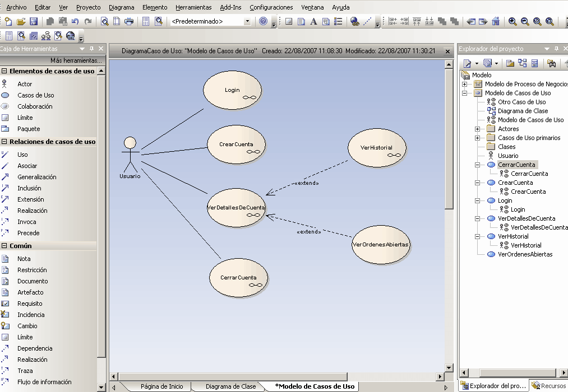Collapse Modelo de Casos de Uso node
568x392 pixels.
(x=464, y=93)
